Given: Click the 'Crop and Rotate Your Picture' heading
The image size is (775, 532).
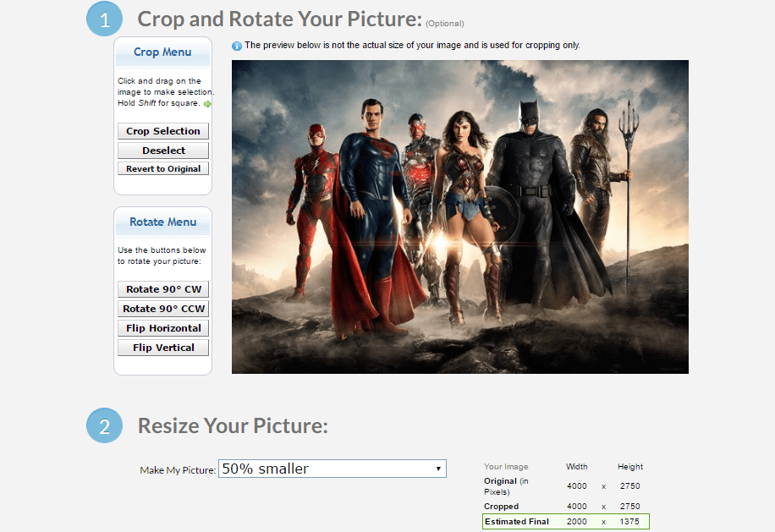Looking at the screenshot, I should 280,19.
